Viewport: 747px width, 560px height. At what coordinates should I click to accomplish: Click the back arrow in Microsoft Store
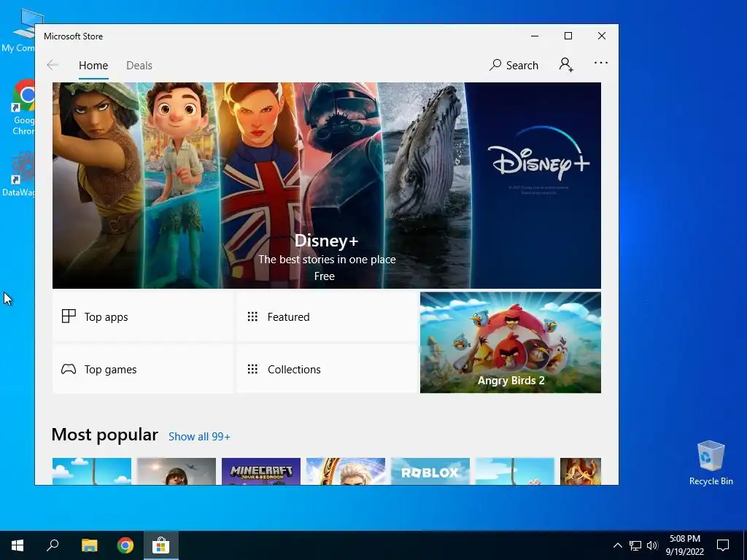pyautogui.click(x=53, y=65)
